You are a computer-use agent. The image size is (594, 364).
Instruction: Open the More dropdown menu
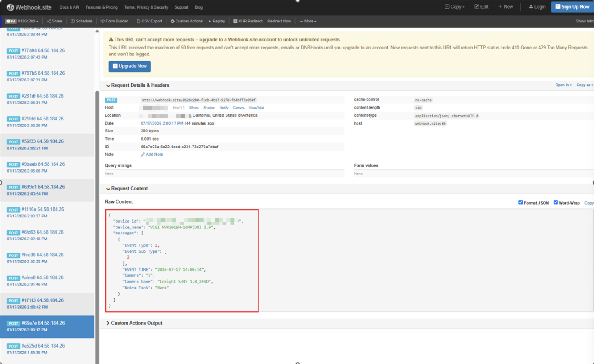(x=308, y=21)
